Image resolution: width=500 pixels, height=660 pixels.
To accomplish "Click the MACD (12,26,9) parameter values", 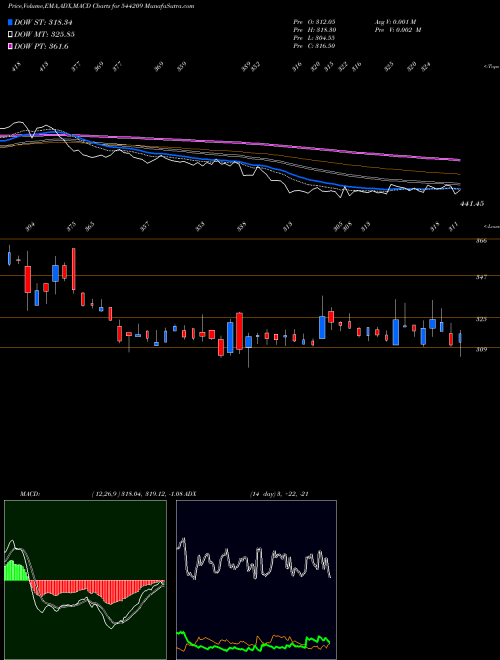I will (x=139, y=494).
